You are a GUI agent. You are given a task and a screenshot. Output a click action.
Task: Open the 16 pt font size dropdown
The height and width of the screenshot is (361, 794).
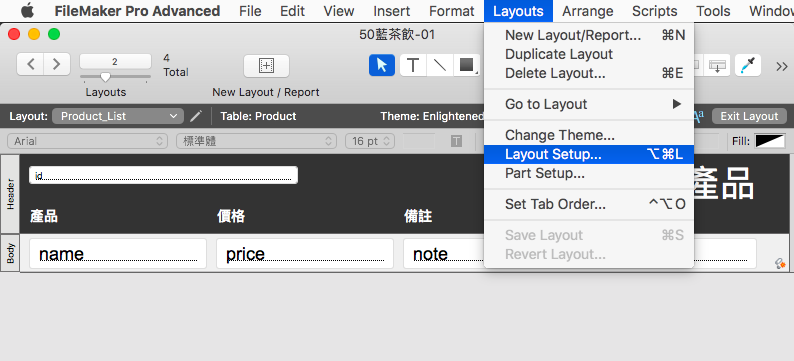point(370,141)
